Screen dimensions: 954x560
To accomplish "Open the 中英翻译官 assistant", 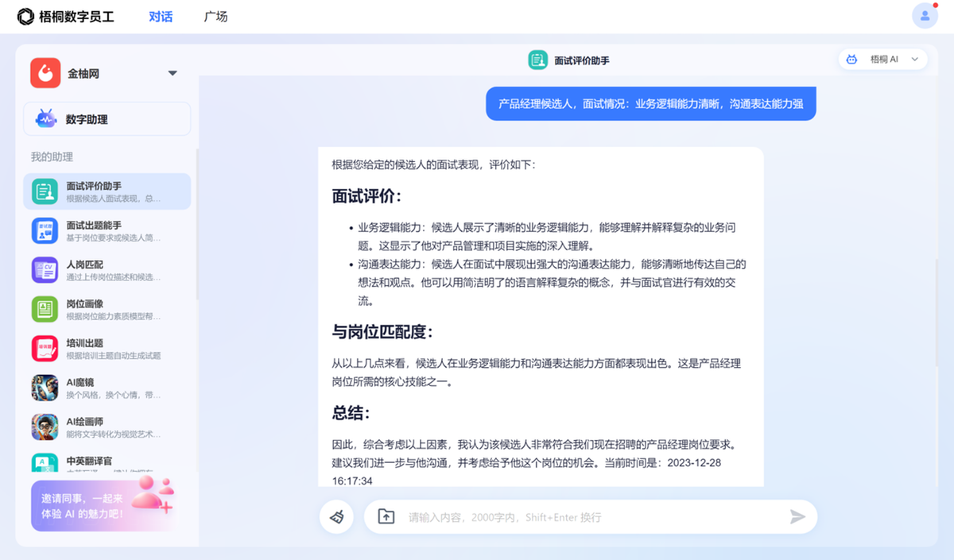I will [89, 461].
